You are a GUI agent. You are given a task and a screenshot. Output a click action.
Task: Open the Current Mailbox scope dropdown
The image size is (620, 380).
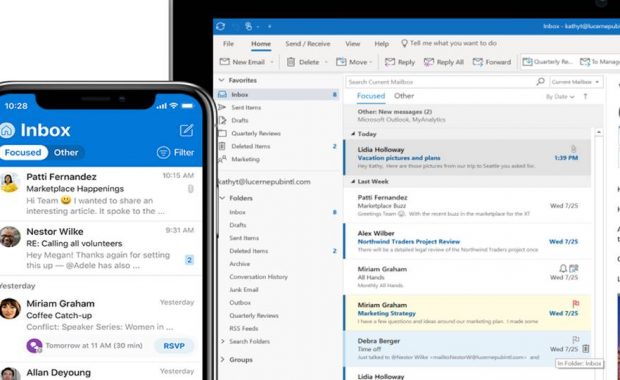576,82
